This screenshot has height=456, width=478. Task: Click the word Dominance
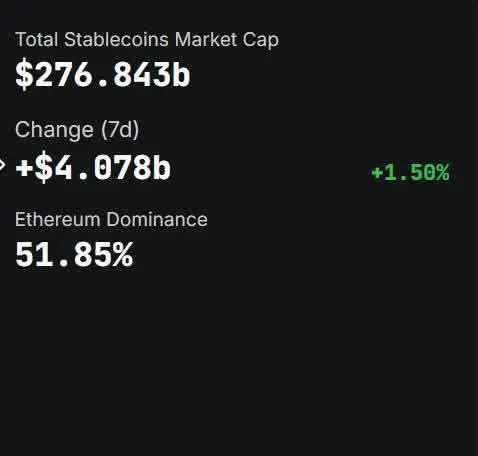tap(157, 219)
